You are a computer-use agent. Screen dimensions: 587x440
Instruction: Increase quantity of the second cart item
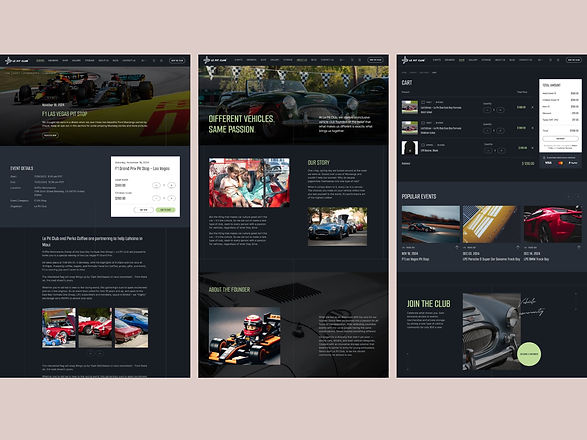point(501,130)
